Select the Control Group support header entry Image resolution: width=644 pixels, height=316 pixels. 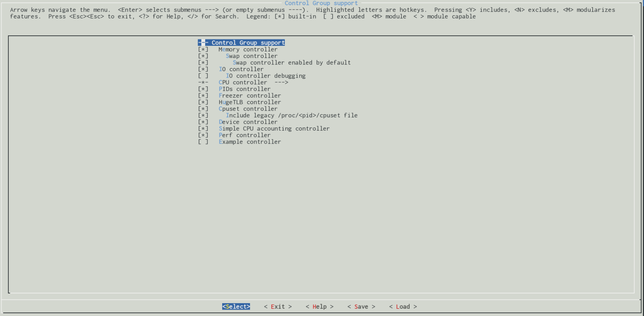click(x=248, y=43)
